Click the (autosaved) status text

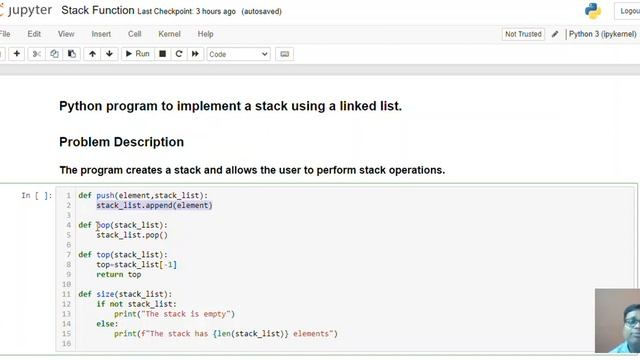(262, 11)
